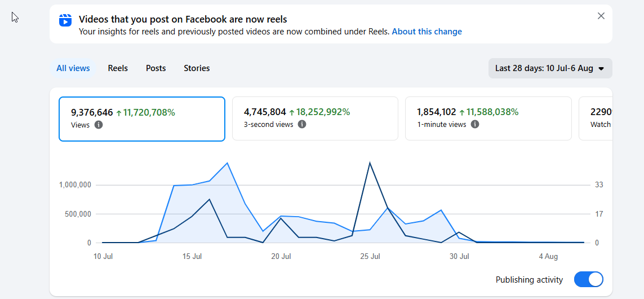Open the Views info icon
The image size is (644, 299).
point(99,125)
